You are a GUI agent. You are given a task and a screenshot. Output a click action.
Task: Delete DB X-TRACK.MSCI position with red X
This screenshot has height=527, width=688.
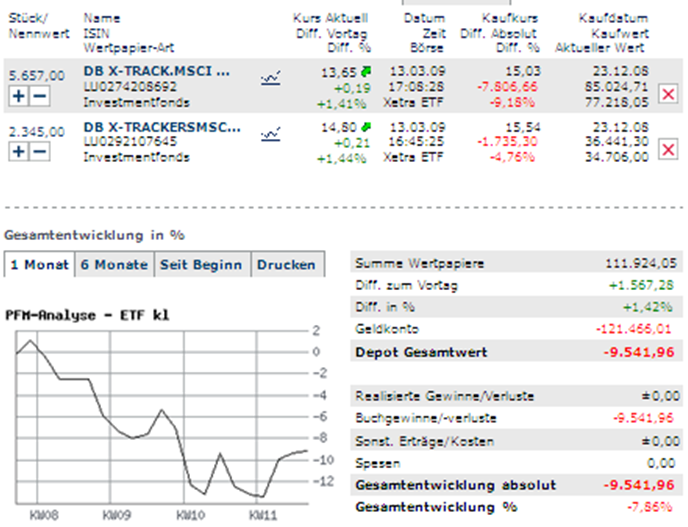[x=668, y=95]
